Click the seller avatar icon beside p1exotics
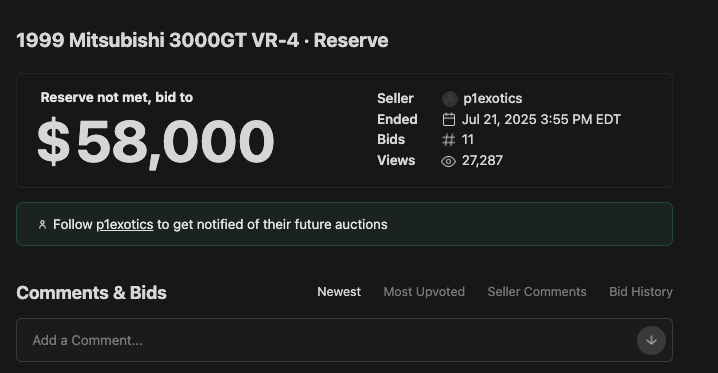The width and height of the screenshot is (718, 373). 450,99
